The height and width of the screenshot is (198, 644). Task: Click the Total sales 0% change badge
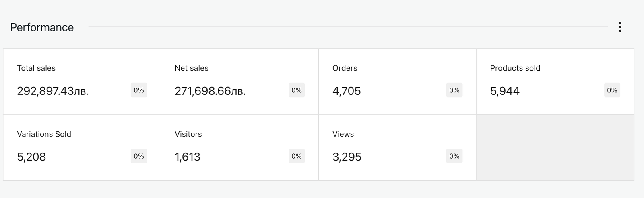(139, 90)
